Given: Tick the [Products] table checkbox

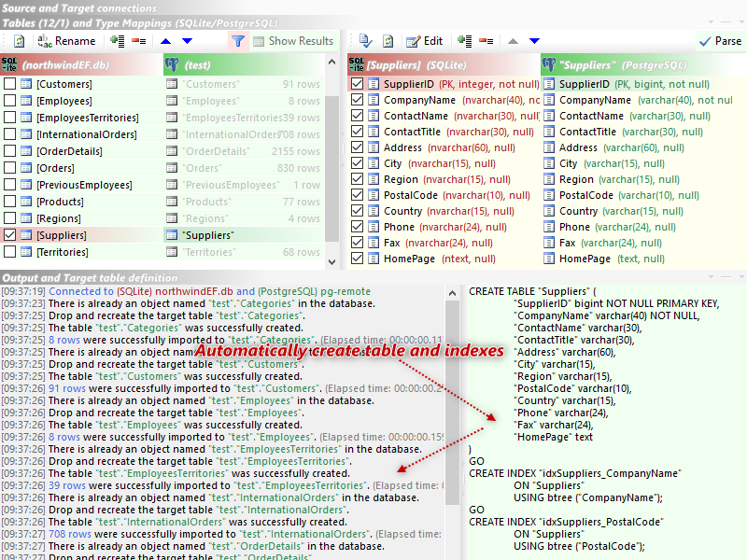Looking at the screenshot, I should point(9,202).
